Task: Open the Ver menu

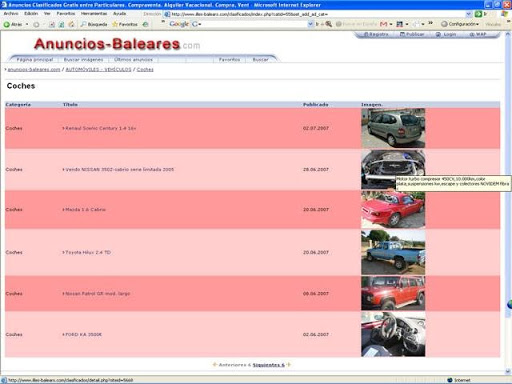Action: click(x=47, y=14)
